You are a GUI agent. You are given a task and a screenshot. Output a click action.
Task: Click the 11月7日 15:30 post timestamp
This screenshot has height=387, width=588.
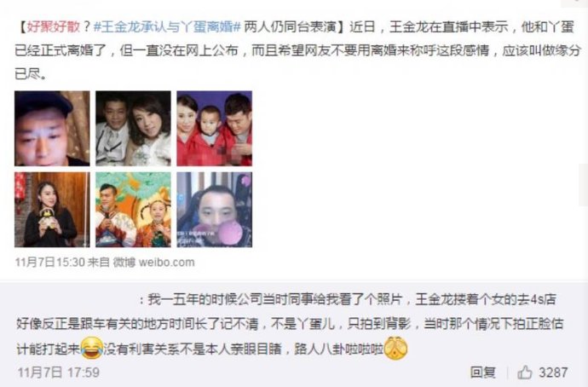[x=50, y=263]
